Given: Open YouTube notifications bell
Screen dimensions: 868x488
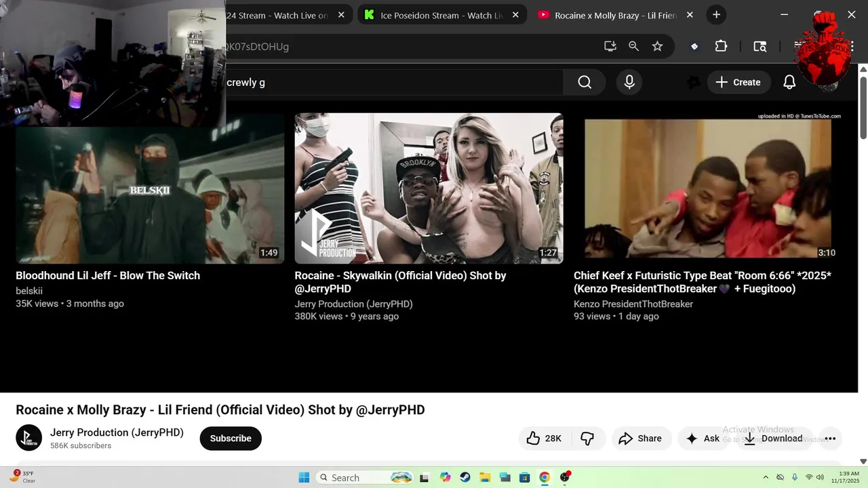Looking at the screenshot, I should click(789, 82).
